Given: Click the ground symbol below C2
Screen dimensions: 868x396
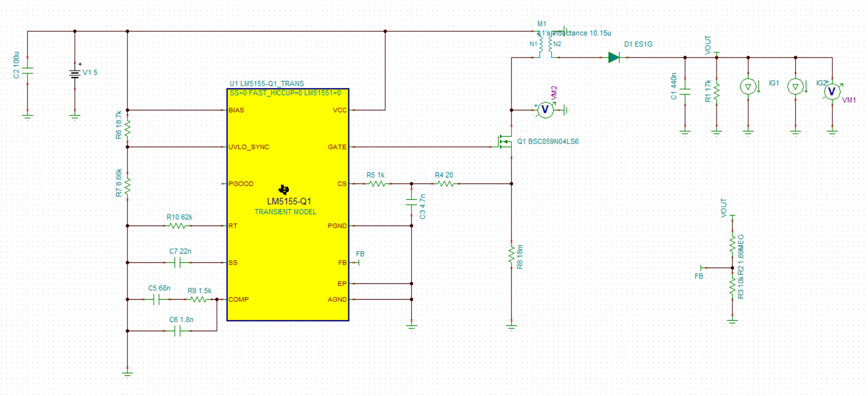Looking at the screenshot, I should tap(28, 116).
